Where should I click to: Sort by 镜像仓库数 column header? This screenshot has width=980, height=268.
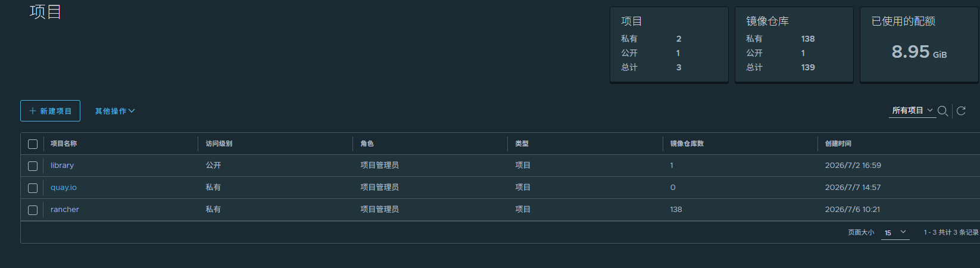click(687, 144)
